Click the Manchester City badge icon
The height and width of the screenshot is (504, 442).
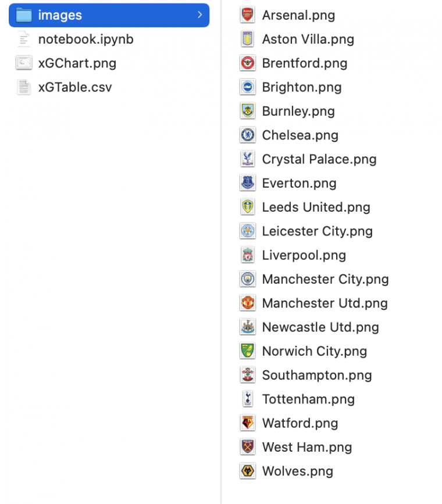pyautogui.click(x=247, y=279)
